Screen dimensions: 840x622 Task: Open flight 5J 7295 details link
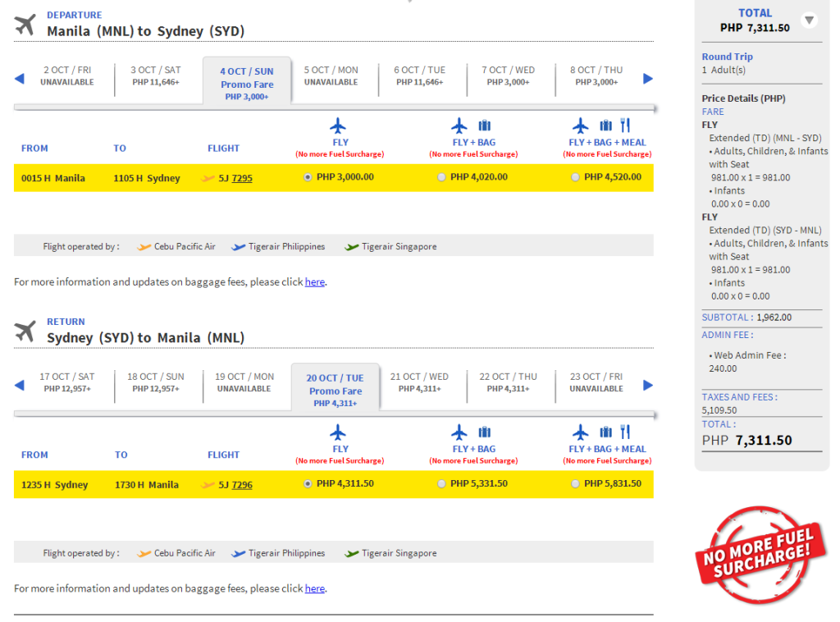[242, 178]
